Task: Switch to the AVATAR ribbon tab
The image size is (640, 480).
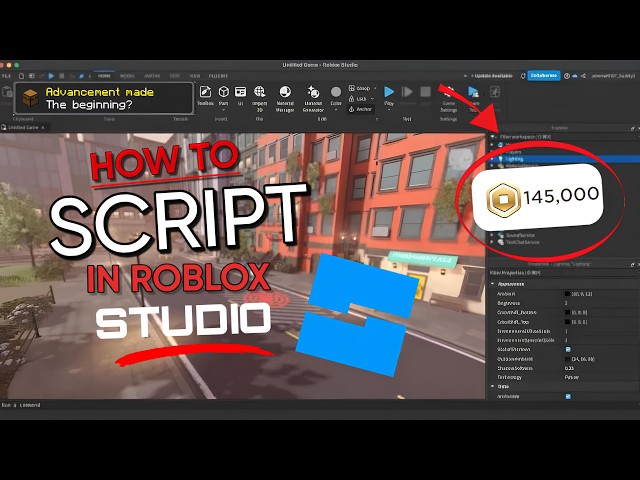Action: click(152, 76)
